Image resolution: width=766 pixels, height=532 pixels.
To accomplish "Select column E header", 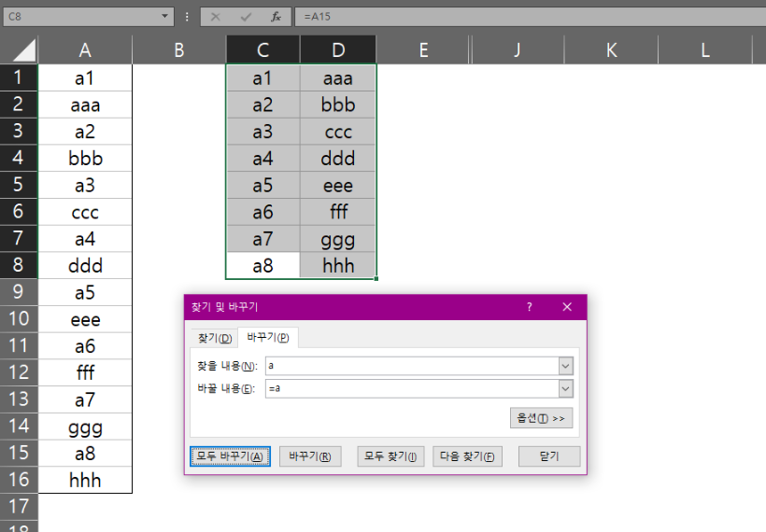I will tap(423, 49).
